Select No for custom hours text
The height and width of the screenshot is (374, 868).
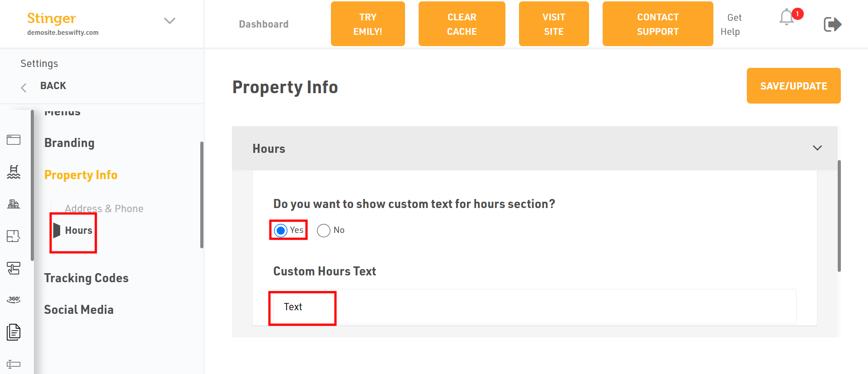click(x=324, y=231)
